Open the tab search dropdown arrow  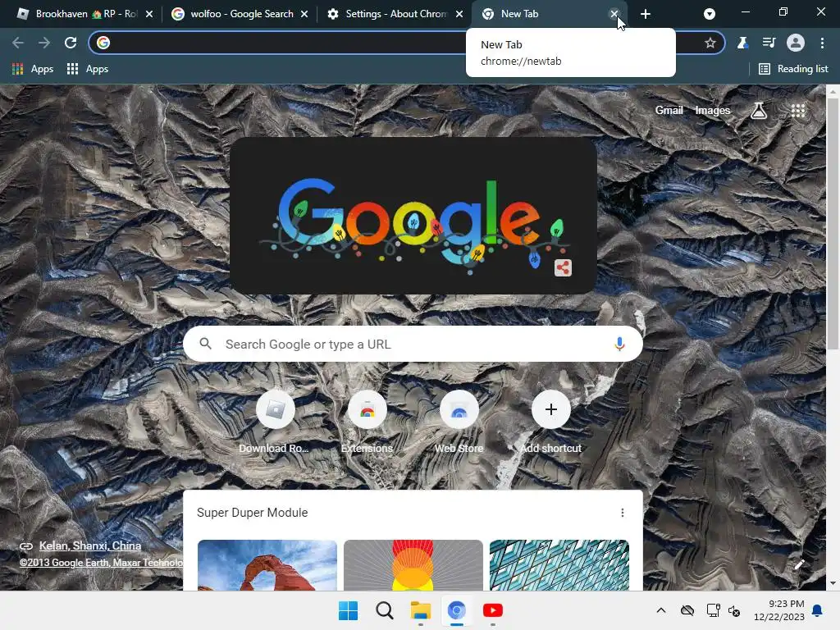click(x=710, y=14)
